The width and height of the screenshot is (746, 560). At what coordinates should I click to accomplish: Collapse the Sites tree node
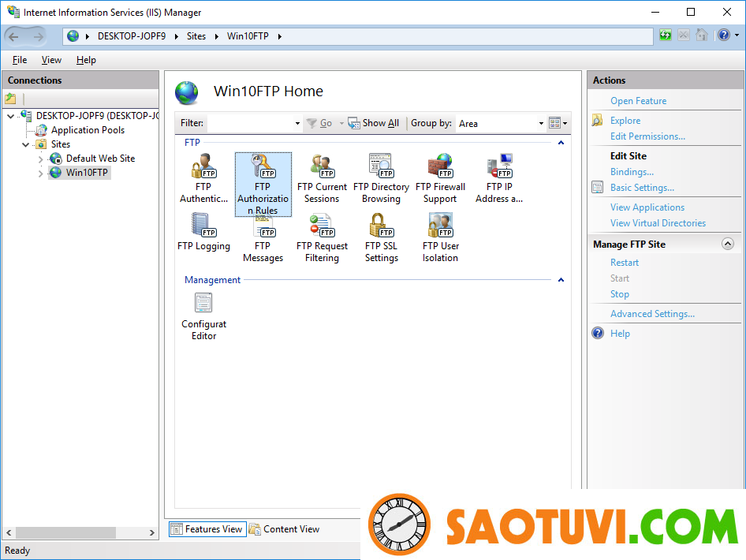pos(26,144)
